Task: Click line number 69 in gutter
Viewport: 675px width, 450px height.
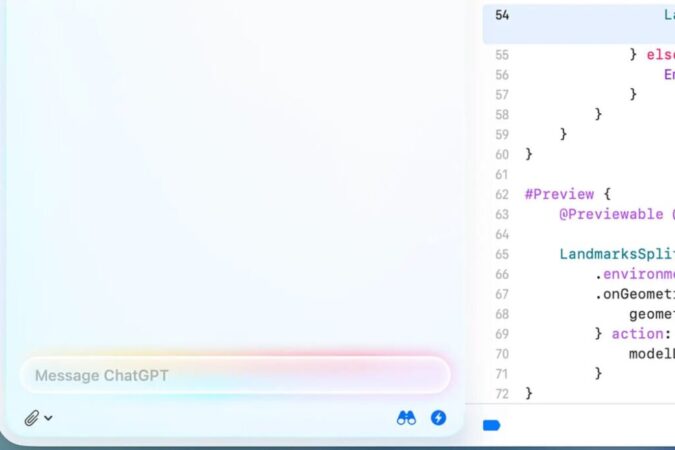Action: 502,334
